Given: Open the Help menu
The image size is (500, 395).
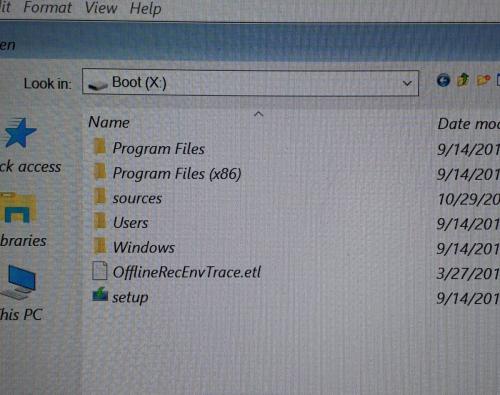Looking at the screenshot, I should coord(145,8).
